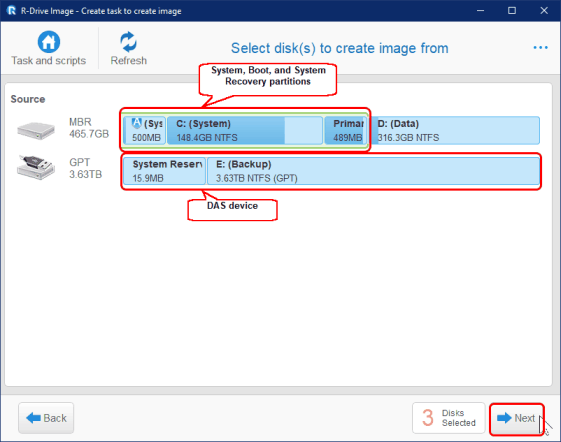Click the MBR 465.7GB disk label
This screenshot has height=442, width=561.
[x=89, y=128]
